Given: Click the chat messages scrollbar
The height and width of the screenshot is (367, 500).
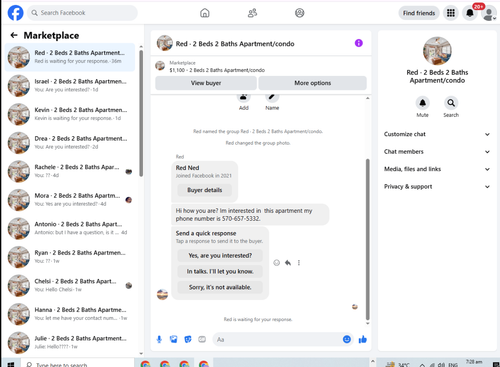Looking at the screenshot, I should [368, 239].
